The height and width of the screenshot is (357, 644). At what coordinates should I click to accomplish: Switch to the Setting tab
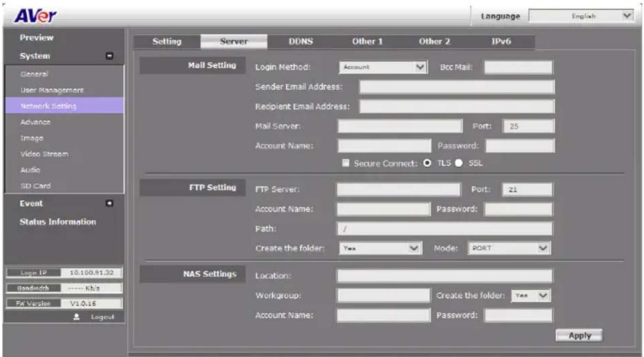(167, 42)
